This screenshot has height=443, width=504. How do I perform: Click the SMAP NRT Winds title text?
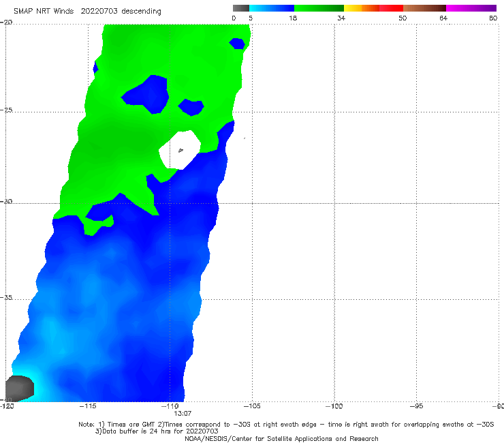[44, 12]
